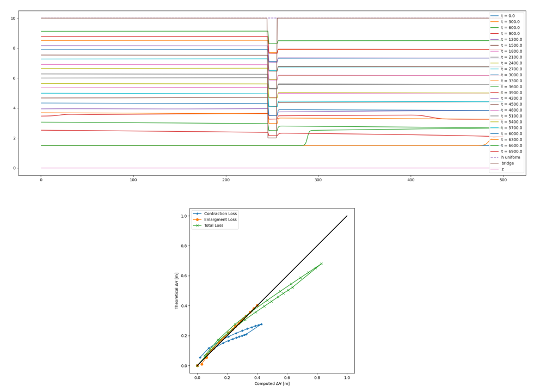Click the 'Theoretical ΔH [m]' y-axis label
The height and width of the screenshot is (392, 534).
(177, 291)
